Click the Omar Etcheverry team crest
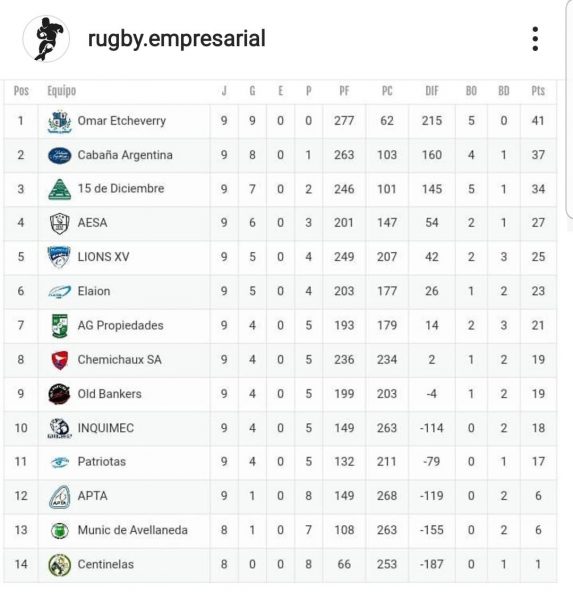 59,121
